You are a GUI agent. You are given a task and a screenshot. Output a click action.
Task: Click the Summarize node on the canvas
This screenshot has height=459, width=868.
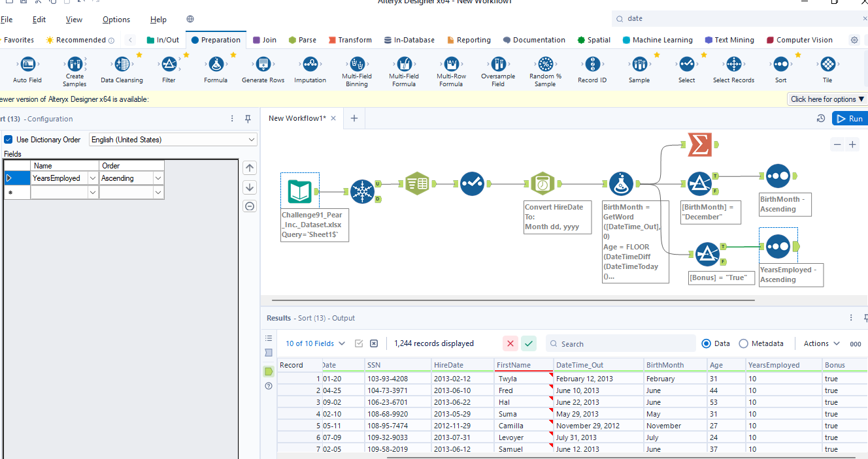tap(699, 145)
